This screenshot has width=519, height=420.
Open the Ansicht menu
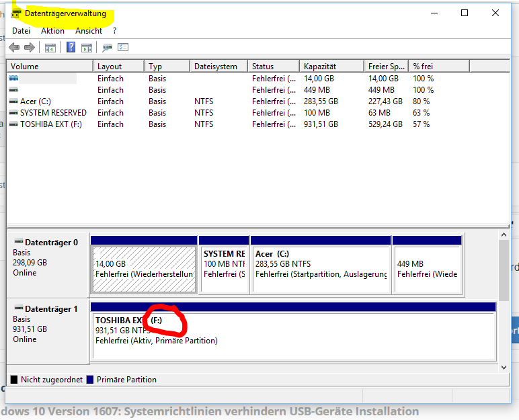coord(89,31)
